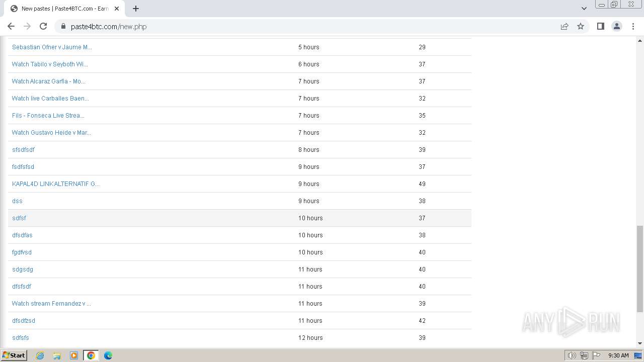Viewport: 644px width, 362px height.
Task: Select the hits value 49 for KAPAL4D
Action: [x=422, y=184]
